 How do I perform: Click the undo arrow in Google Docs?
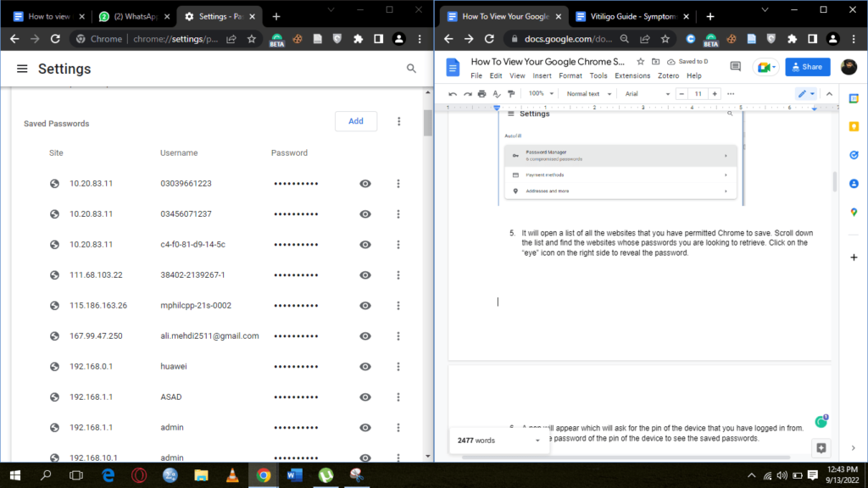(x=453, y=94)
